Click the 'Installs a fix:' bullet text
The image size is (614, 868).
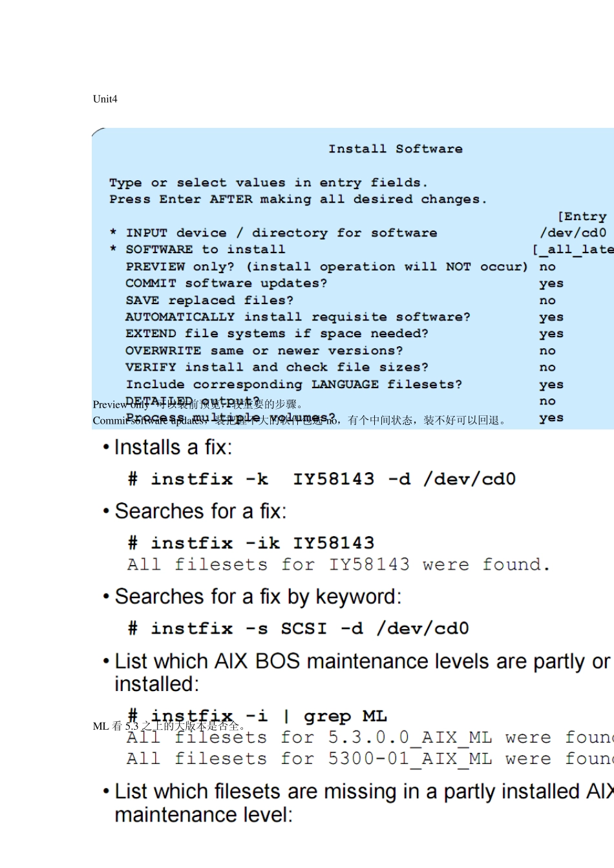tap(173, 448)
